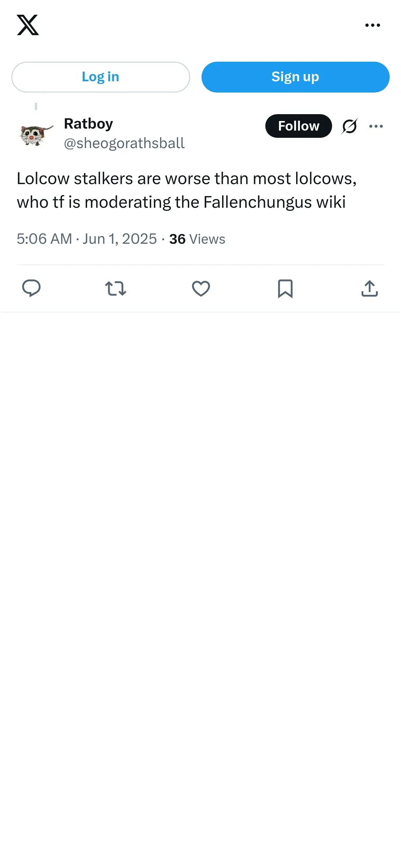The height and width of the screenshot is (868, 401).
Task: Open Ratboy's profile picture
Action: pos(36,134)
